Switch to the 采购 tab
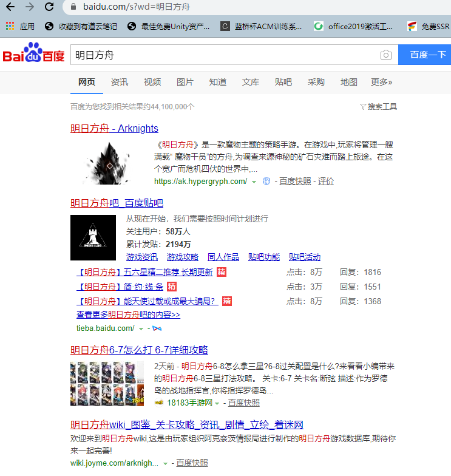 point(316,82)
